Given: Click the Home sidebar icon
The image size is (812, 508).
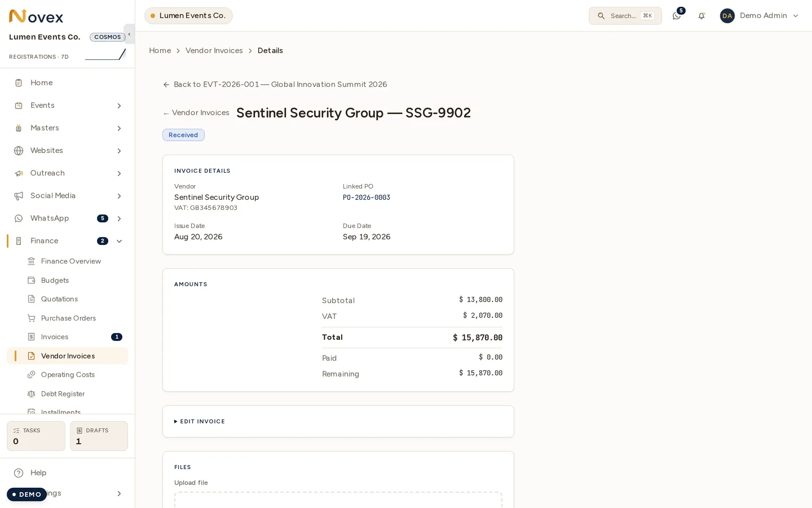Looking at the screenshot, I should click(x=19, y=83).
